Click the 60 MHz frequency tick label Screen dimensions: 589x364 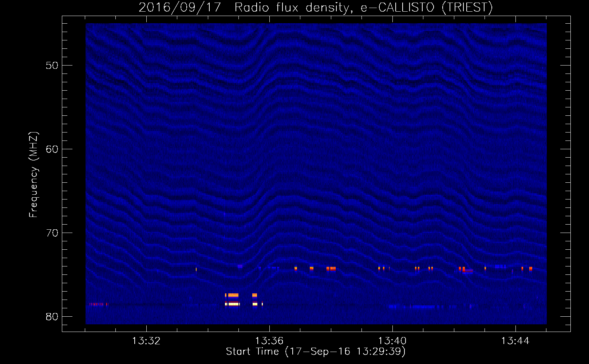52,149
